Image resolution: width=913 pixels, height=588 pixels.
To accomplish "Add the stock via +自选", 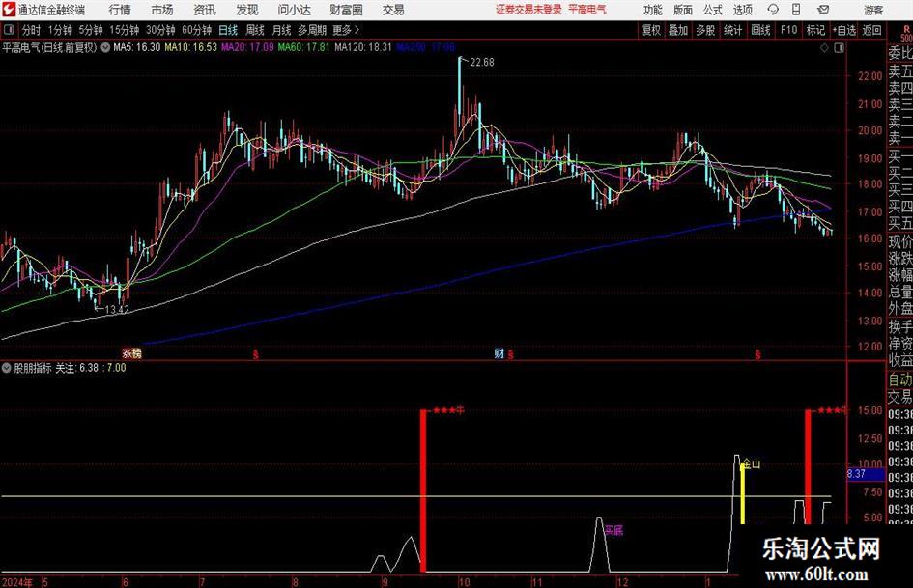I will point(843,30).
